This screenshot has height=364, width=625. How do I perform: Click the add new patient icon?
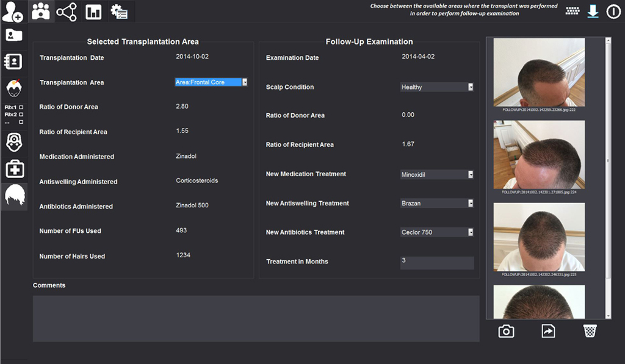[13, 11]
